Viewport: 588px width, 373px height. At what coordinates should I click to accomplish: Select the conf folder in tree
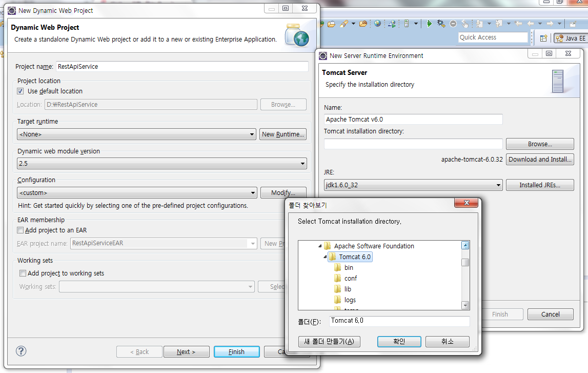(x=351, y=278)
